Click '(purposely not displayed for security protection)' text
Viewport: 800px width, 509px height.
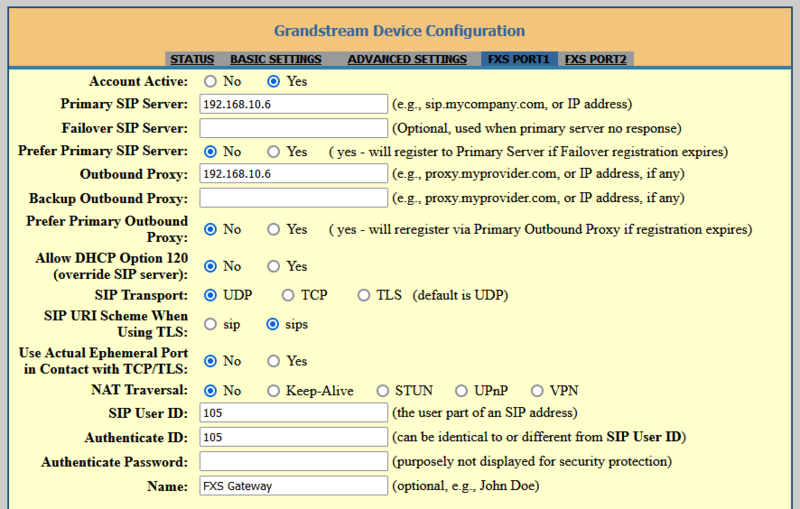click(532, 462)
